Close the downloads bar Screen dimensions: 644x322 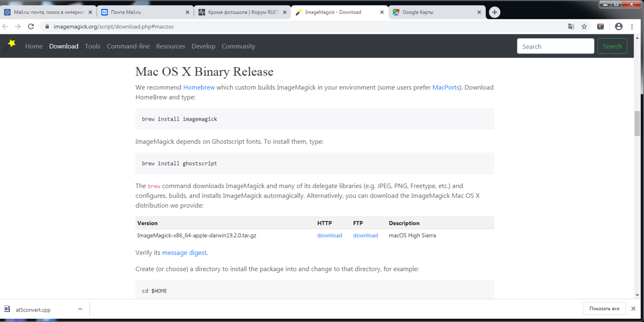point(633,309)
